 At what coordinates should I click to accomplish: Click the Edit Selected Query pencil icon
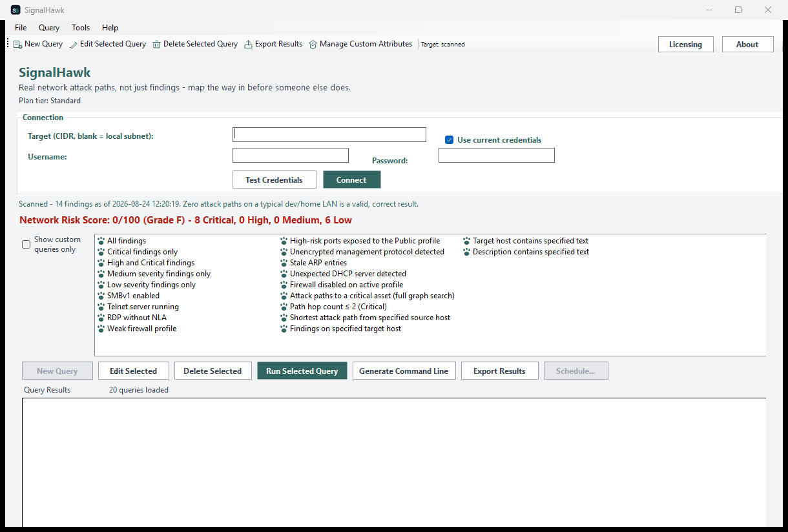74,45
